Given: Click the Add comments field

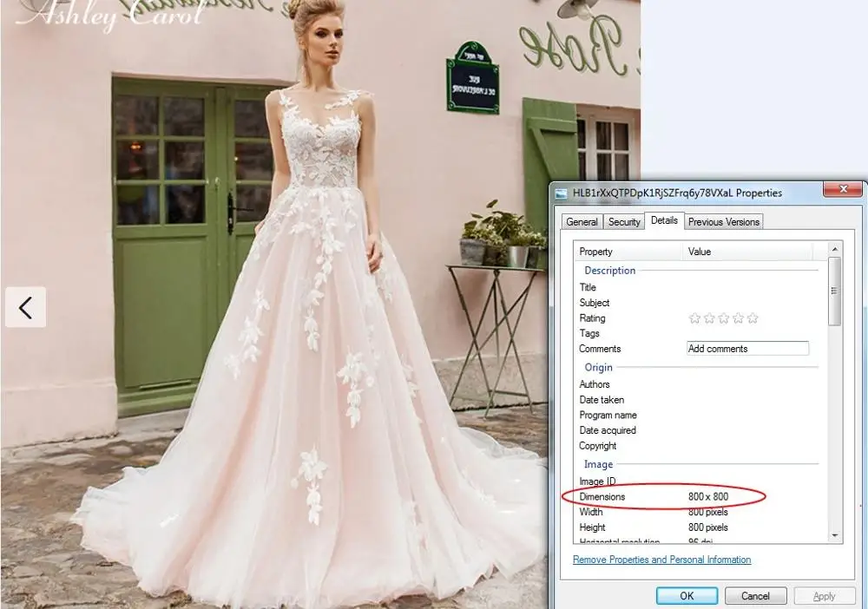Looking at the screenshot, I should point(747,349).
